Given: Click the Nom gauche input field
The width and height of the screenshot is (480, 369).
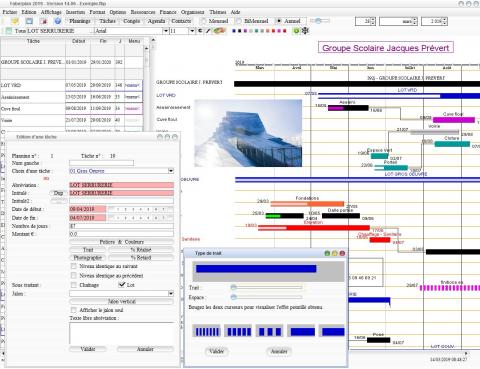Looking at the screenshot, I should [x=101, y=163].
